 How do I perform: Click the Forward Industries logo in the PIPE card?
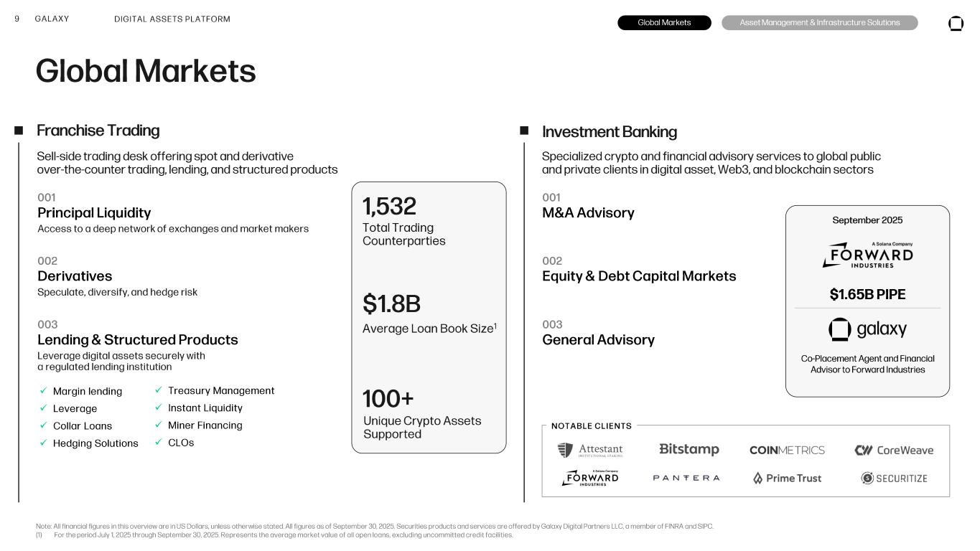point(867,255)
